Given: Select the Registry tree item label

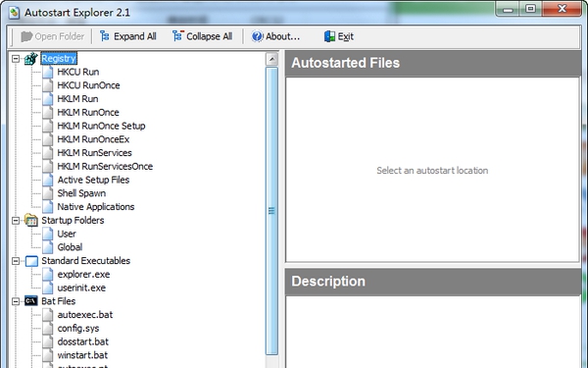Looking at the screenshot, I should click(59, 58).
